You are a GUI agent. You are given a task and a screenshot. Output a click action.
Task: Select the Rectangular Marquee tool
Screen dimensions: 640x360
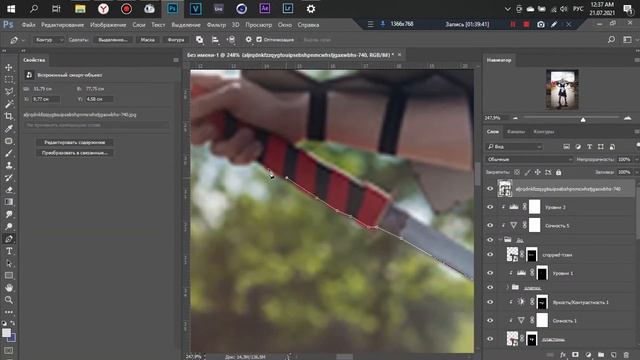coord(9,80)
